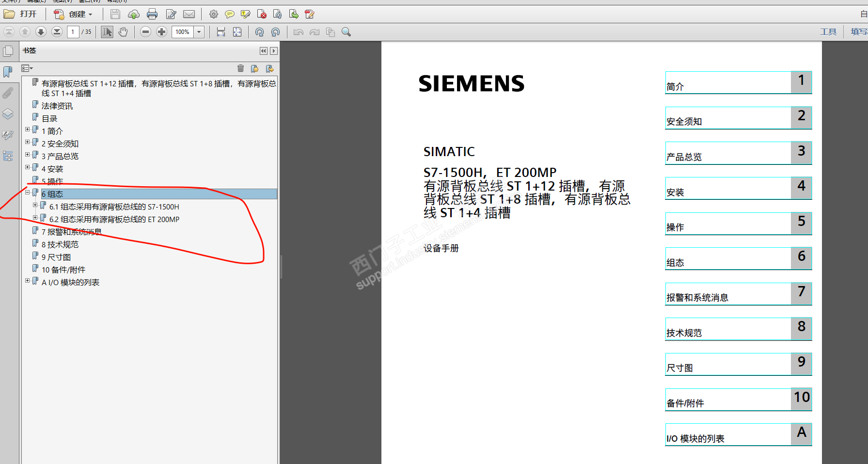Click the copy pages icon
Viewport: 868px width, 464px height.
[x=331, y=32]
